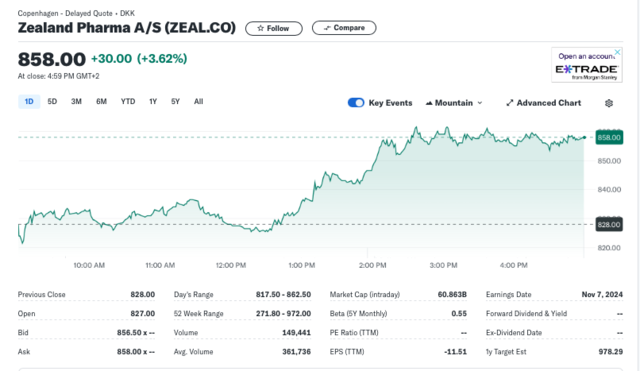640x371 pixels.
Task: Toggle the Key Events switch
Action: pos(356,103)
